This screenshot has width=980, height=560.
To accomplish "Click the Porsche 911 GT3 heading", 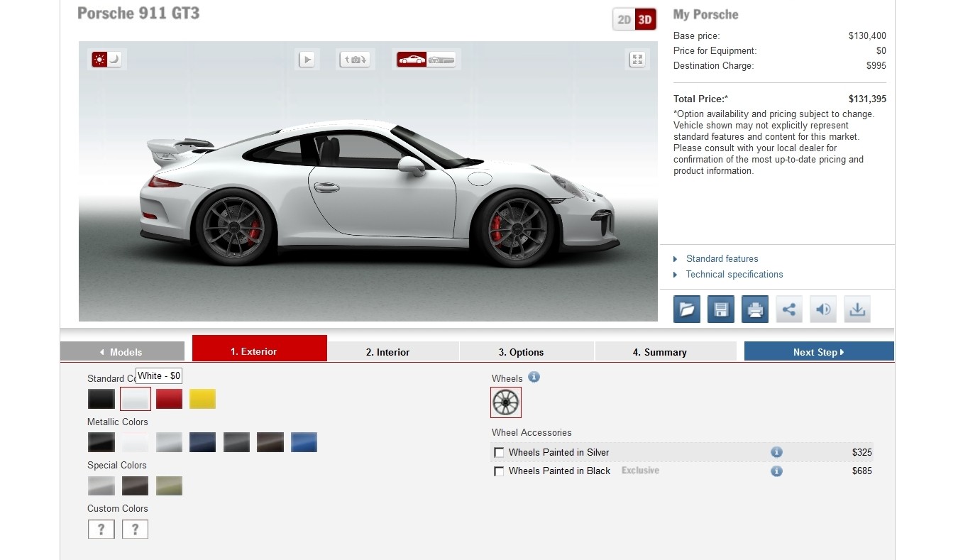I will pyautogui.click(x=138, y=13).
